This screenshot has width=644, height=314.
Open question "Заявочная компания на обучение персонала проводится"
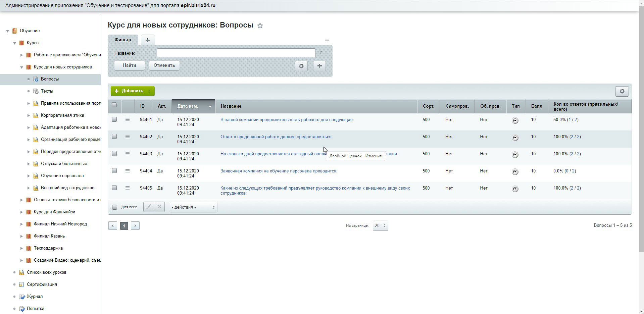click(x=279, y=171)
